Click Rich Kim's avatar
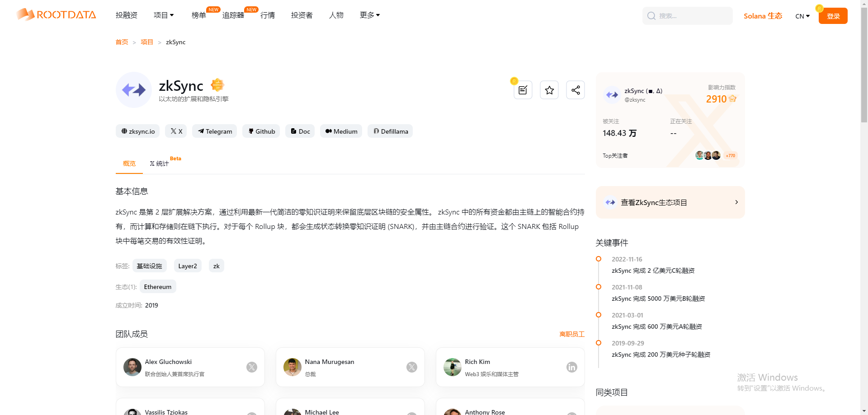868x415 pixels. (x=453, y=367)
